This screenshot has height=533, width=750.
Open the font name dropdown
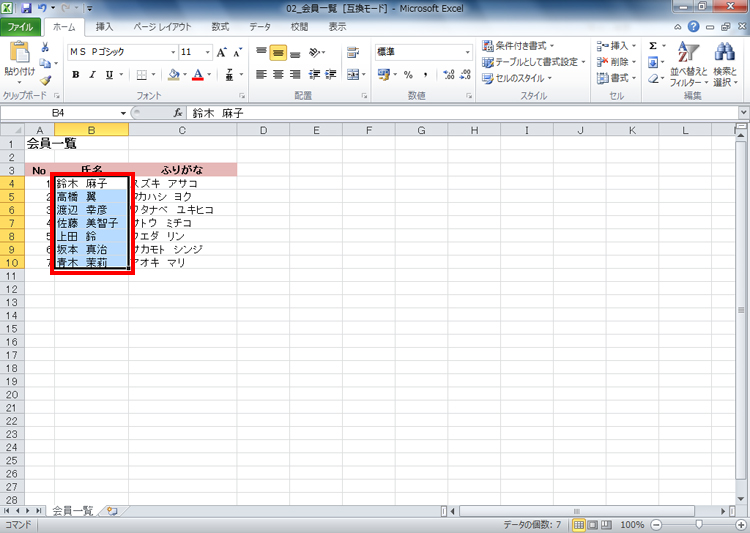pos(173,52)
